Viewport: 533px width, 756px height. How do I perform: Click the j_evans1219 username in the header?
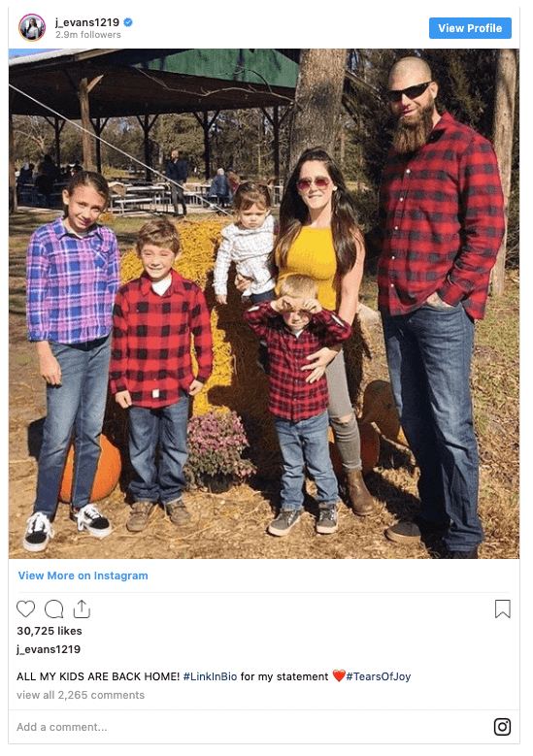point(87,22)
